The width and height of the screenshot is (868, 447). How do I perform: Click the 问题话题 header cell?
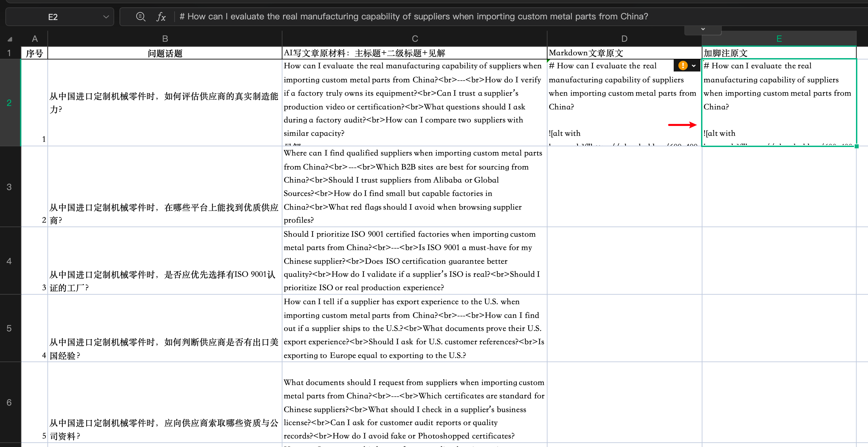click(x=165, y=53)
